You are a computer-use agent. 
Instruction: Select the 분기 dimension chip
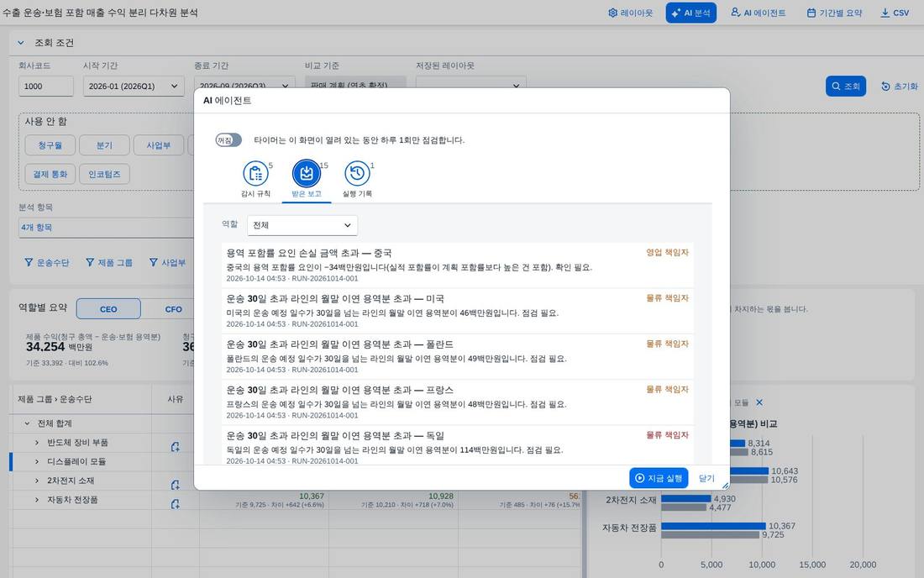[104, 145]
